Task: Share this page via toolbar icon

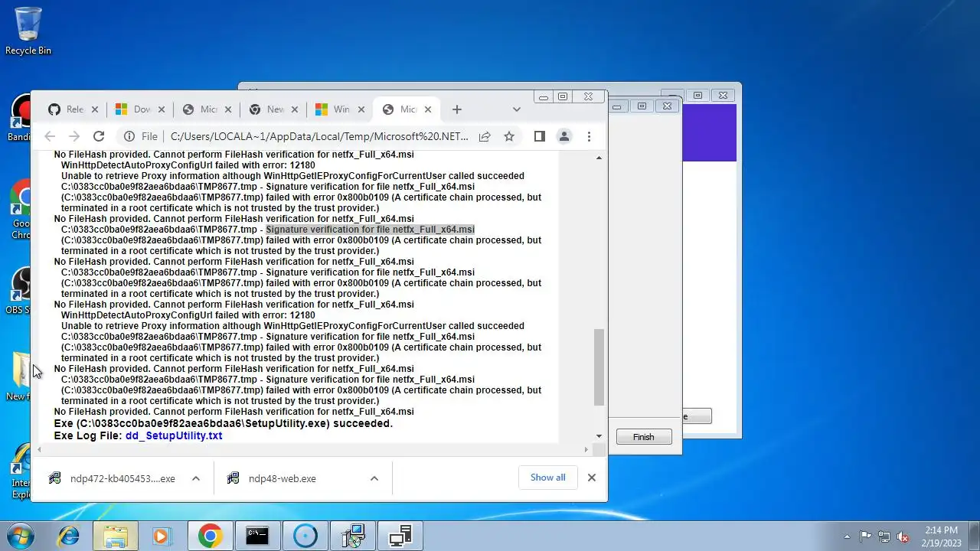Action: click(485, 136)
